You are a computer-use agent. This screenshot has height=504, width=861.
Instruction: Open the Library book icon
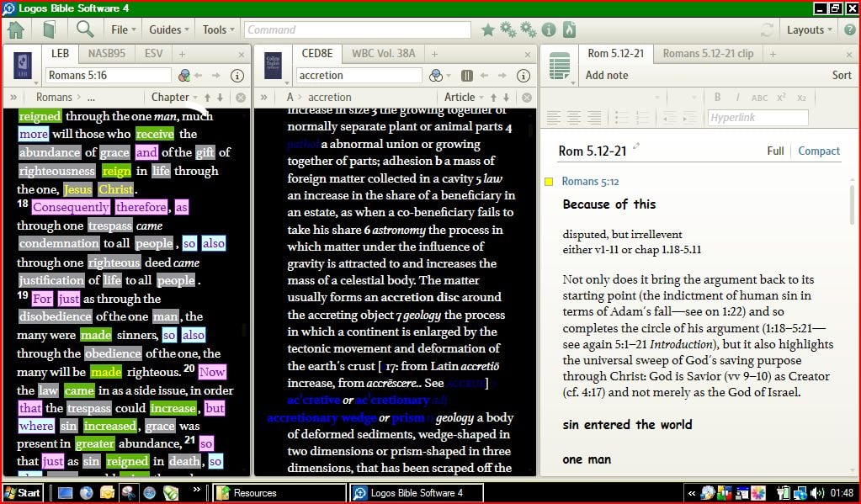(50, 29)
